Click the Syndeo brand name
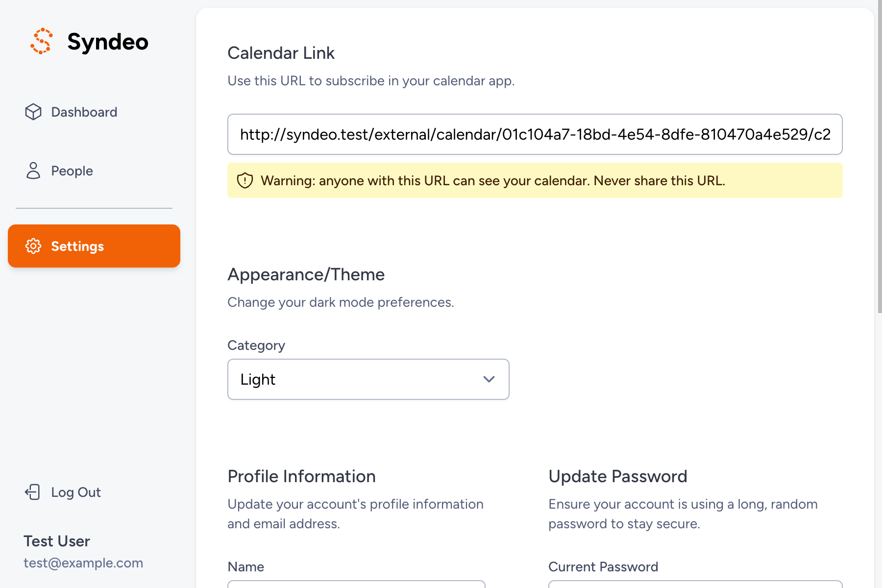This screenshot has height=588, width=882. pos(108,42)
